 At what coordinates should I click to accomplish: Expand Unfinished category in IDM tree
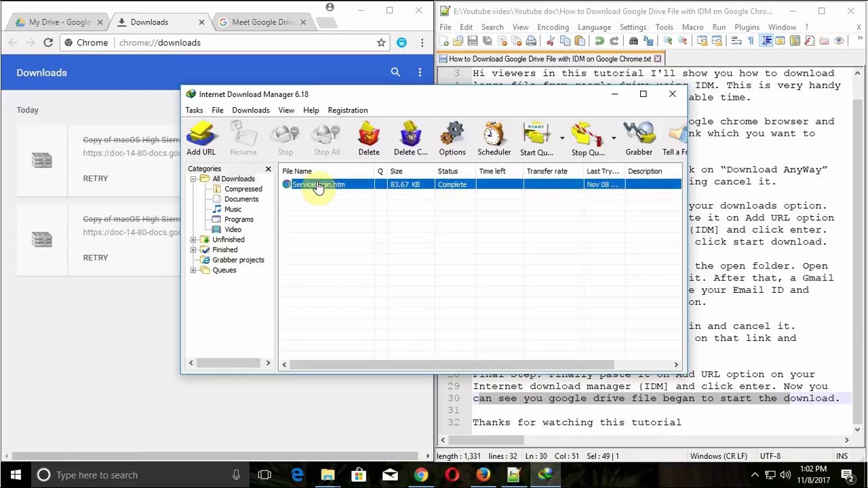pyautogui.click(x=193, y=240)
